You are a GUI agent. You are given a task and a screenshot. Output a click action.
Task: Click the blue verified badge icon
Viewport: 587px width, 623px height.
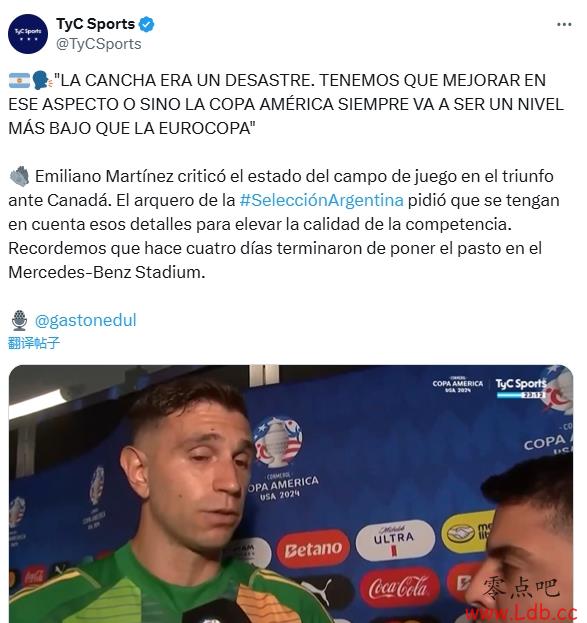pyautogui.click(x=147, y=24)
